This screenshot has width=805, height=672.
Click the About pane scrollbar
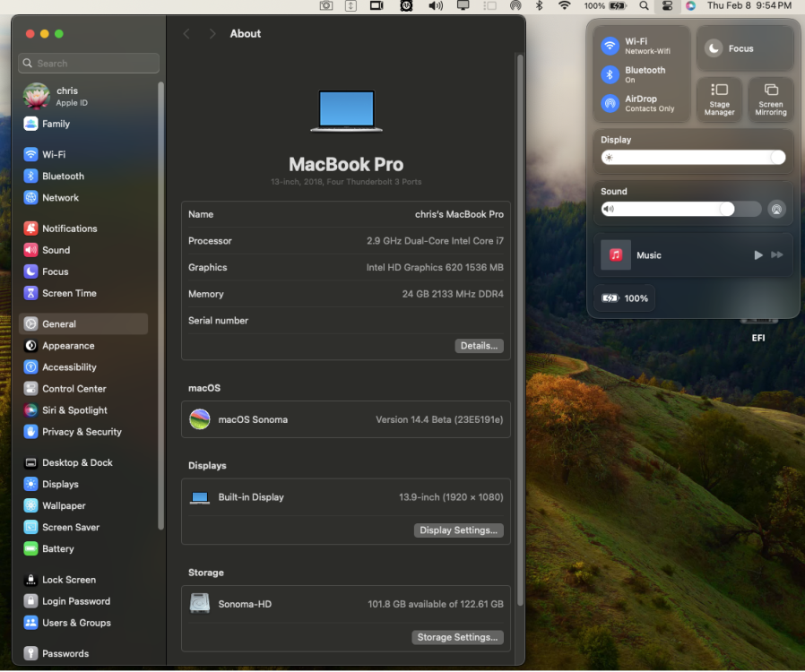(x=520, y=331)
